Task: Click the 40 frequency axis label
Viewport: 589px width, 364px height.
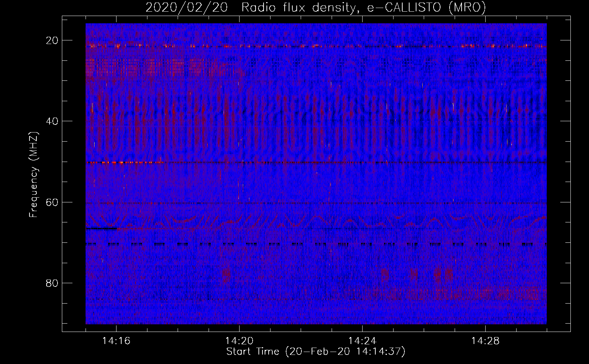Action: 52,121
